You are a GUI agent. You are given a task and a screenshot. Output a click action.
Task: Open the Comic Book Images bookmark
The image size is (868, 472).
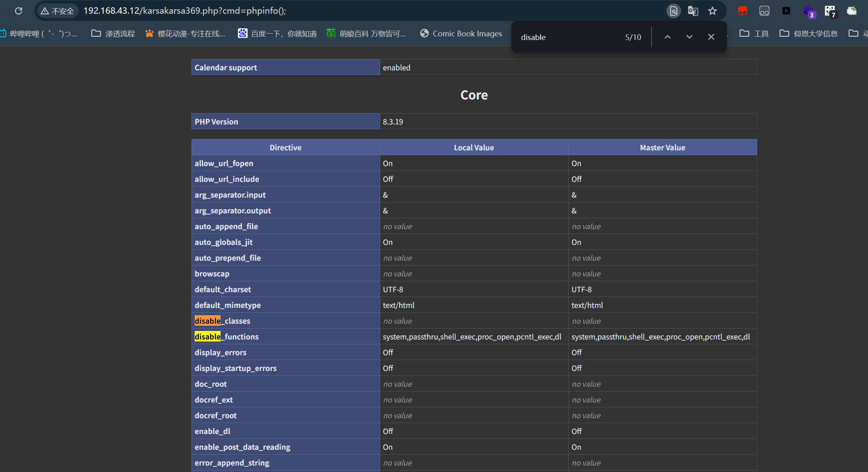click(461, 34)
